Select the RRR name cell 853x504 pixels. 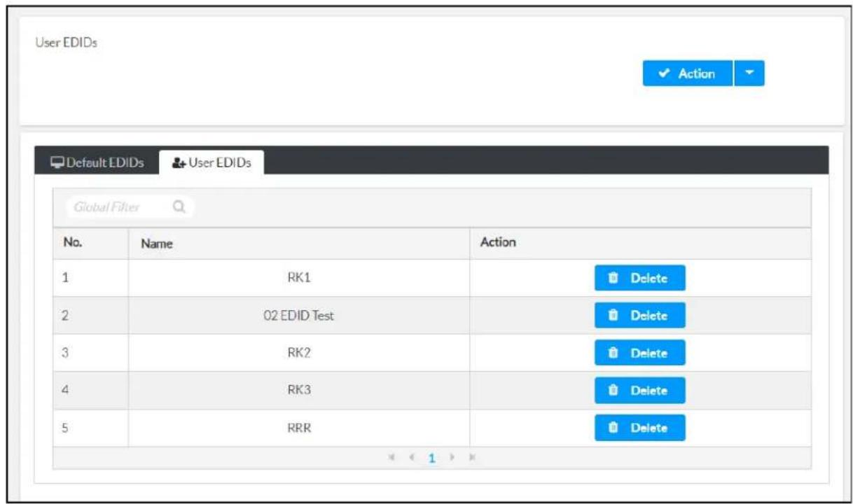coord(299,428)
